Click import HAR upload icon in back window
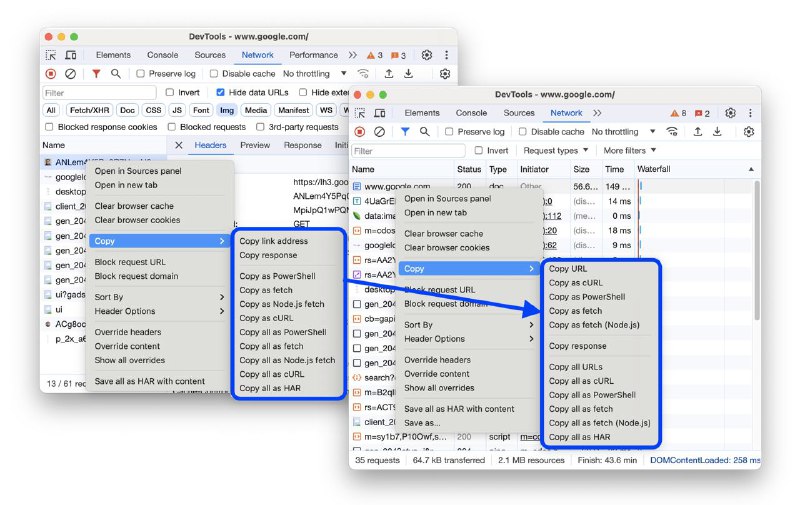This screenshot has width=800, height=505. pos(389,74)
